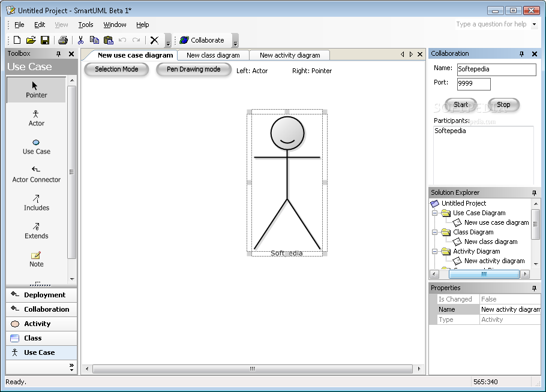Select the Use Case ellipse tool
This screenshot has width=546, height=392.
click(36, 146)
